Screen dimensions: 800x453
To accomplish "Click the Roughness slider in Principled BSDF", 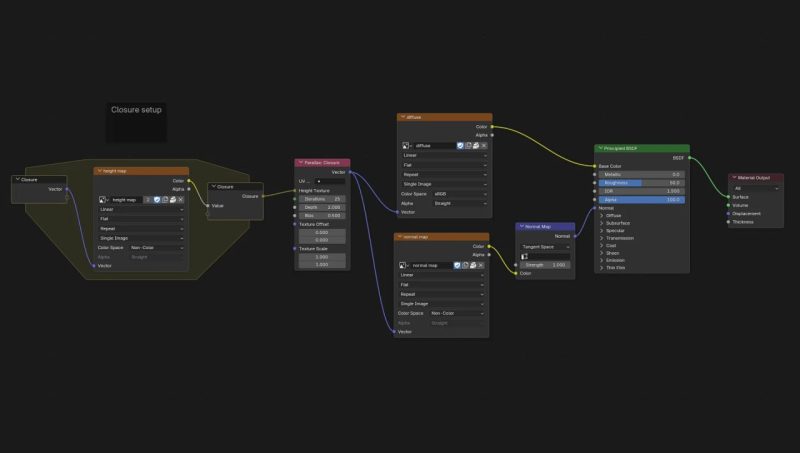I will (x=641, y=183).
